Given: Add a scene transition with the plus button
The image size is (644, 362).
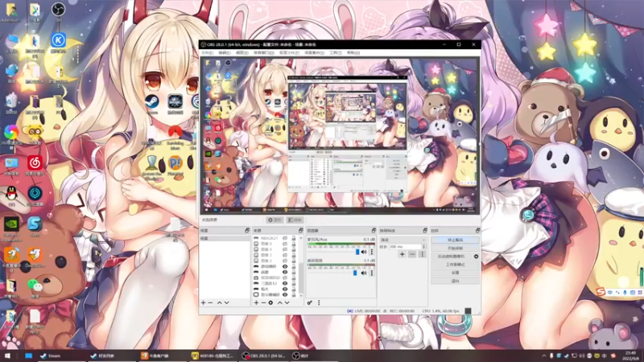Looking at the screenshot, I should 402,254.
